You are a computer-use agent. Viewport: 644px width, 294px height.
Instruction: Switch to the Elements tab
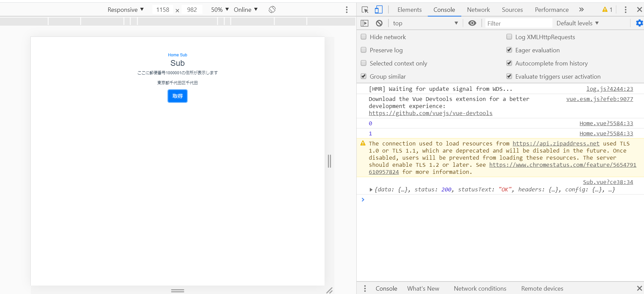pyautogui.click(x=409, y=10)
